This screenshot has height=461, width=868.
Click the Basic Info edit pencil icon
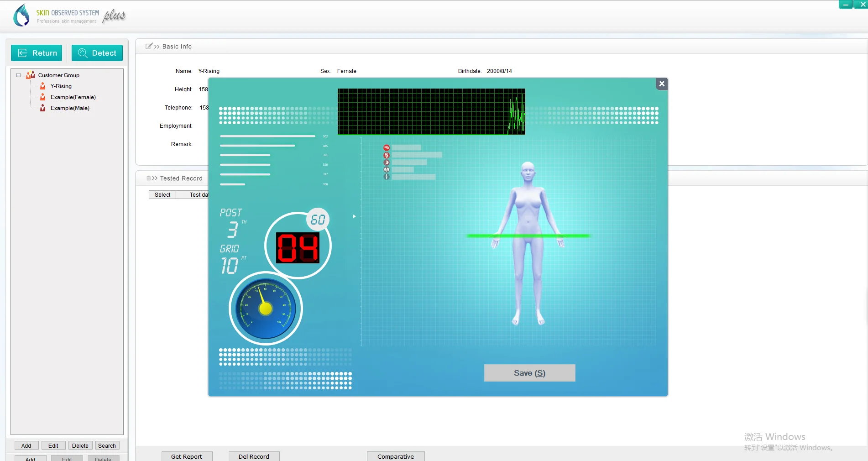149,46
